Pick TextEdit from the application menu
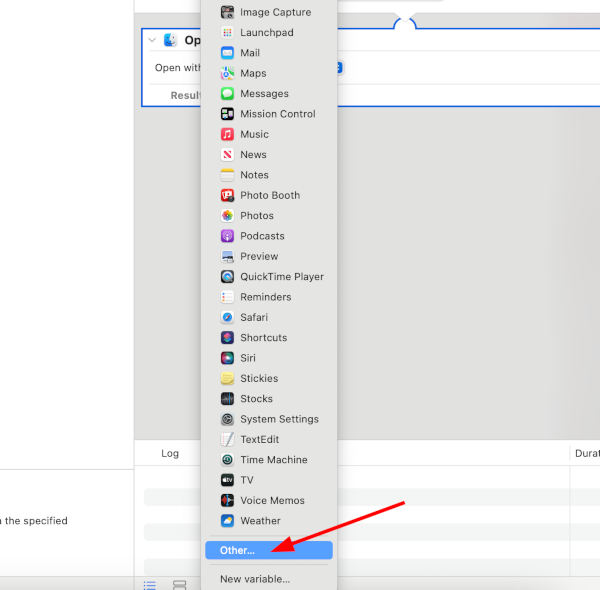The height and width of the screenshot is (590, 600). [x=259, y=439]
